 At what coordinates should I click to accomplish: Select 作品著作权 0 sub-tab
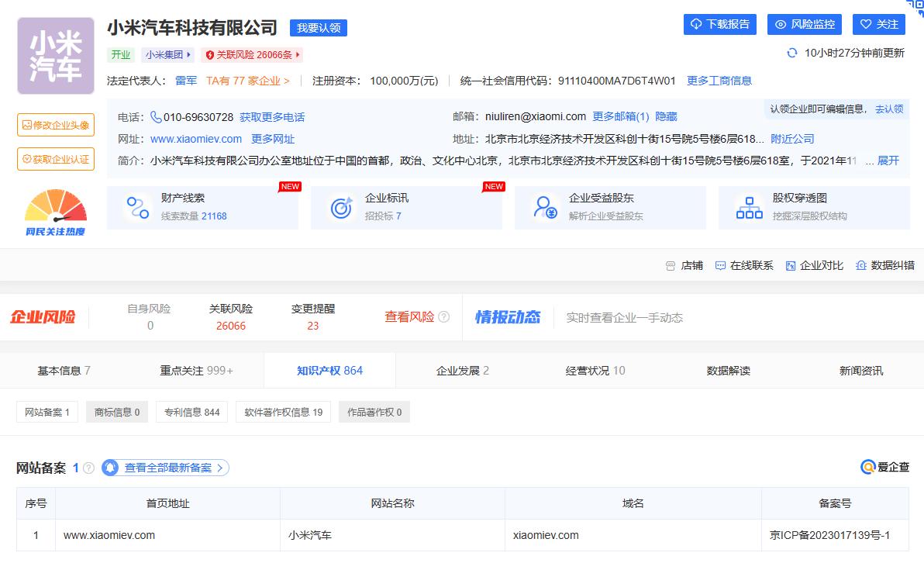pyautogui.click(x=374, y=412)
